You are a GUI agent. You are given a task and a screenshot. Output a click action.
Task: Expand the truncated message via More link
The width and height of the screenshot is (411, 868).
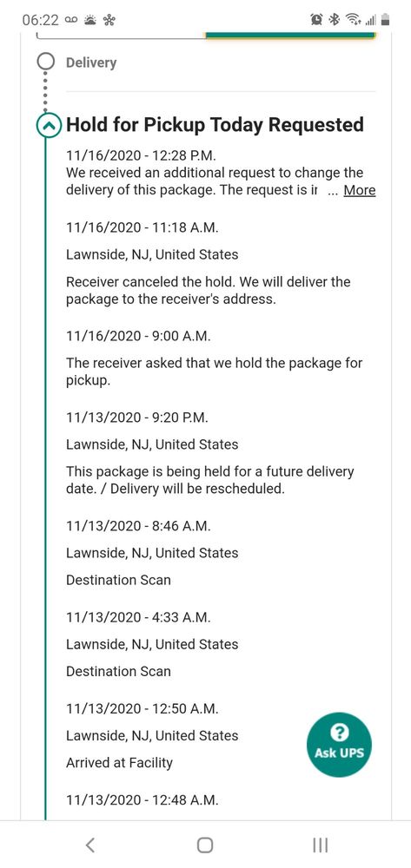pyautogui.click(x=360, y=190)
